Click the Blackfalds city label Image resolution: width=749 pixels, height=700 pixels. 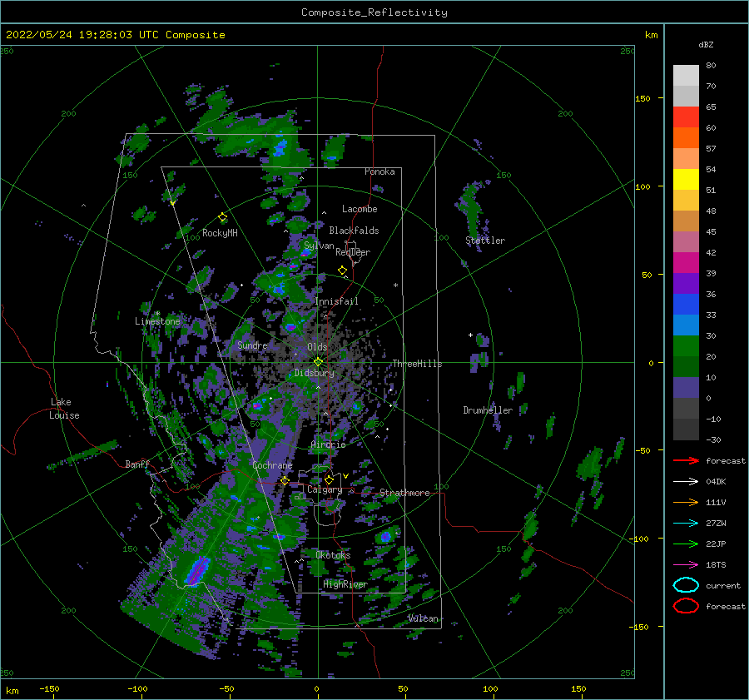(354, 231)
